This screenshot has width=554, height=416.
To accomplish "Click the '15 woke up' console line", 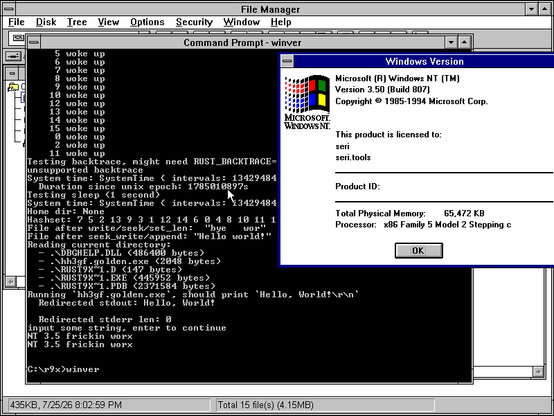I will tap(77, 128).
